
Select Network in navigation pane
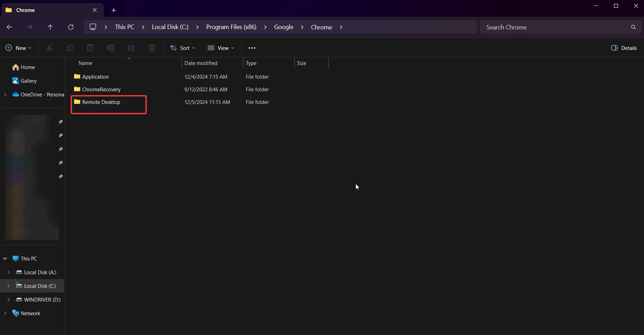(x=26, y=313)
